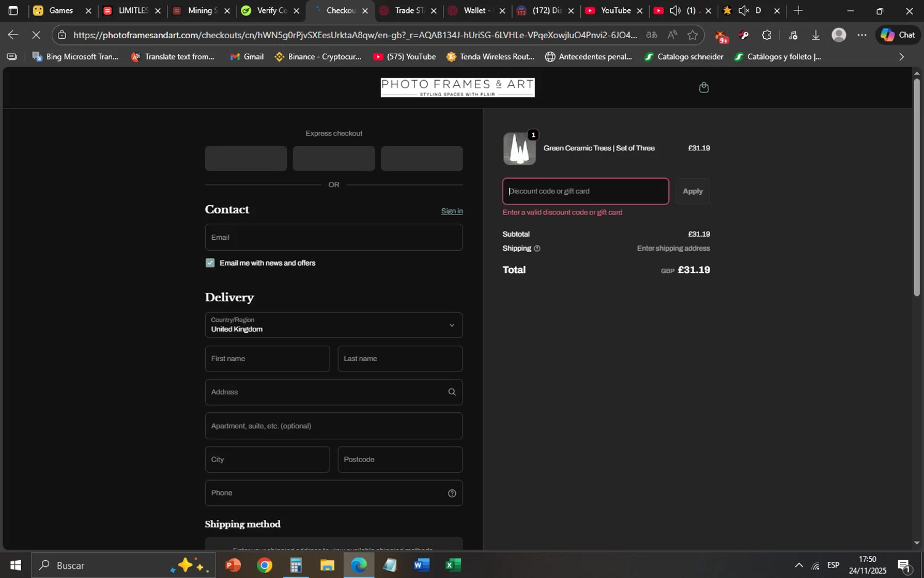Click the browser address bar URL
This screenshot has height=578, width=924.
click(355, 35)
